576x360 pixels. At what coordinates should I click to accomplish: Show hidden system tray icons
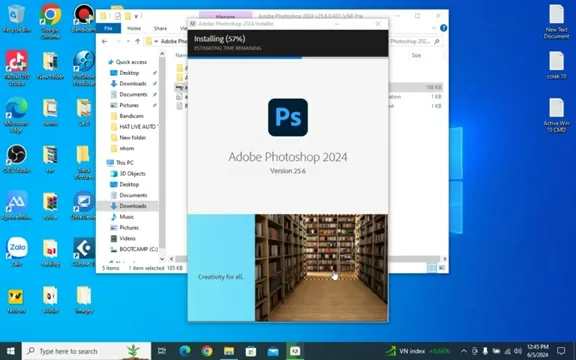464,351
